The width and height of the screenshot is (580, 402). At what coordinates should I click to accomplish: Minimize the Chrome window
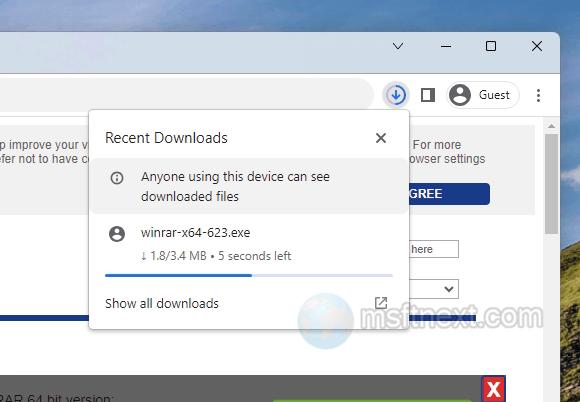point(446,46)
